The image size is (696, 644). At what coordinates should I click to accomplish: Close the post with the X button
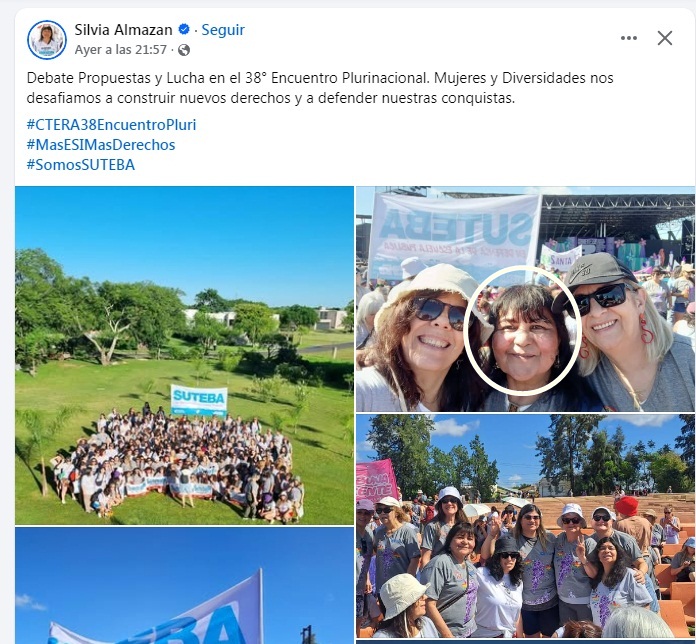pyautogui.click(x=664, y=38)
